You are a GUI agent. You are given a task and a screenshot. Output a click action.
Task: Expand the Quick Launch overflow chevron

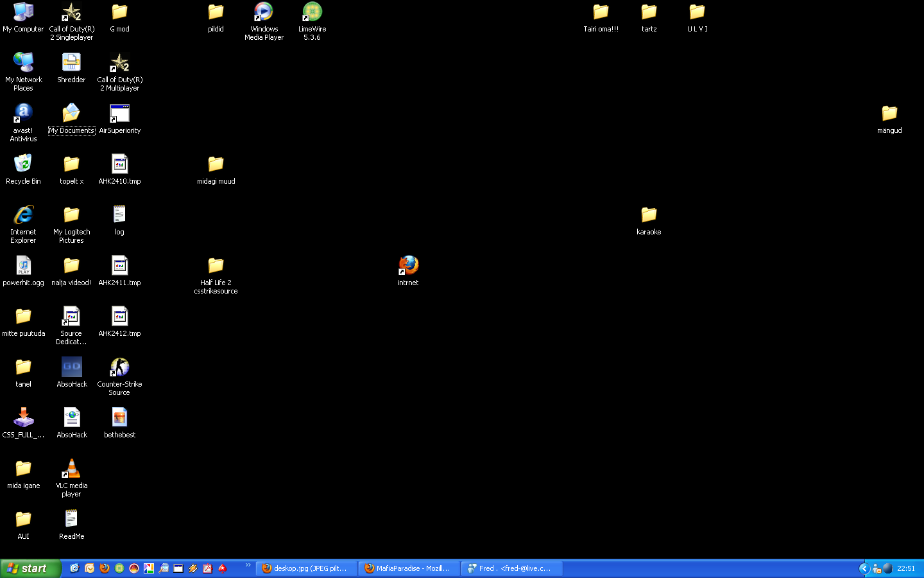point(248,565)
